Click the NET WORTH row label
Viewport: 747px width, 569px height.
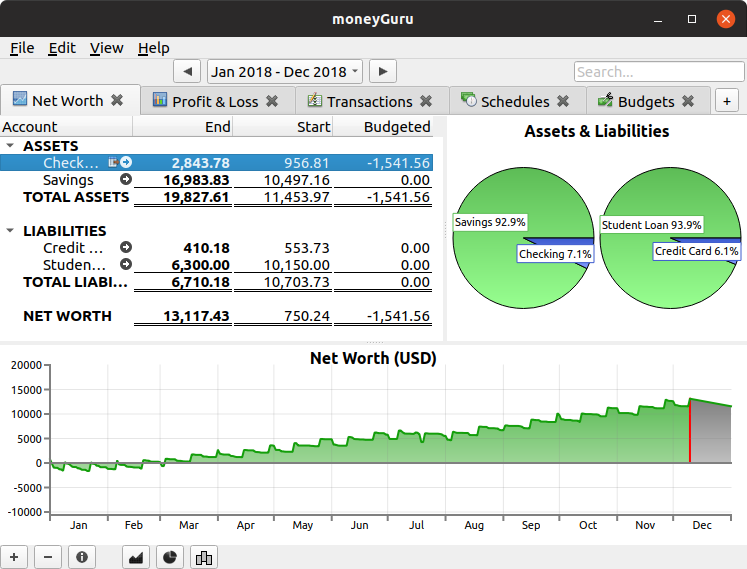tap(68, 316)
